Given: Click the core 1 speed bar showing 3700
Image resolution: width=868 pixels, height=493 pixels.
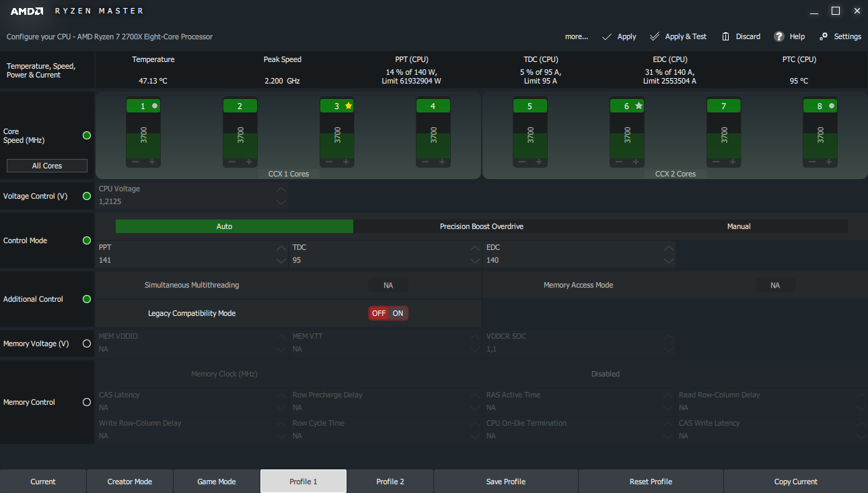Looking at the screenshot, I should (x=143, y=135).
